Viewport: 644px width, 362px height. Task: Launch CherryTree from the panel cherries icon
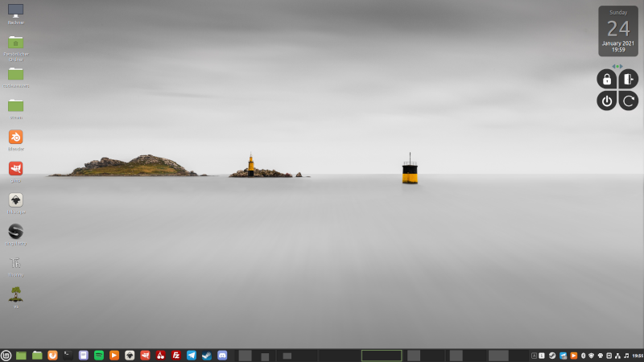pyautogui.click(x=160, y=355)
